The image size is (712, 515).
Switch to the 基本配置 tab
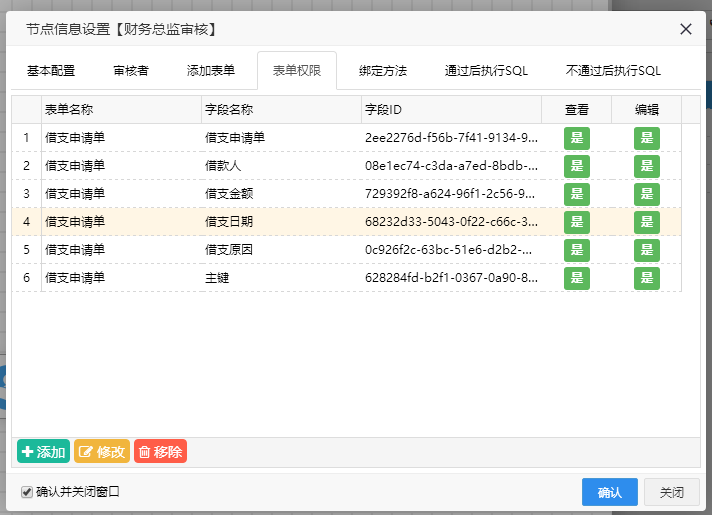click(51, 71)
